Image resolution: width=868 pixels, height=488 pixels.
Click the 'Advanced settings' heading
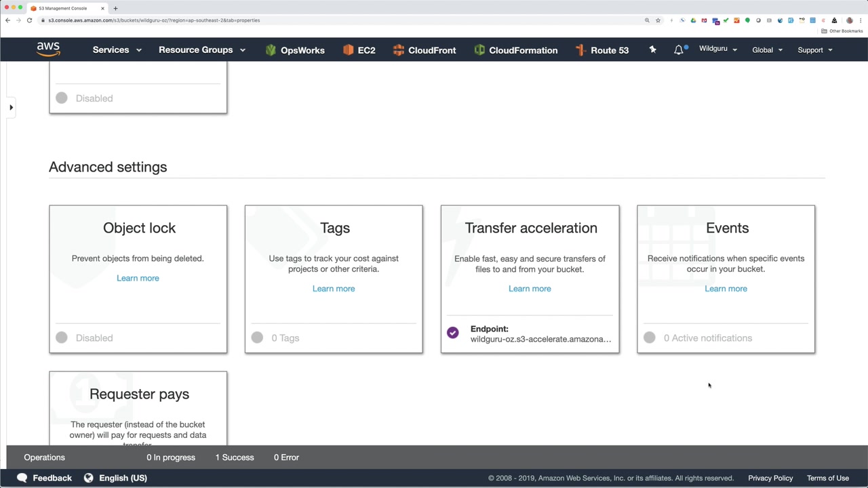coord(108,167)
